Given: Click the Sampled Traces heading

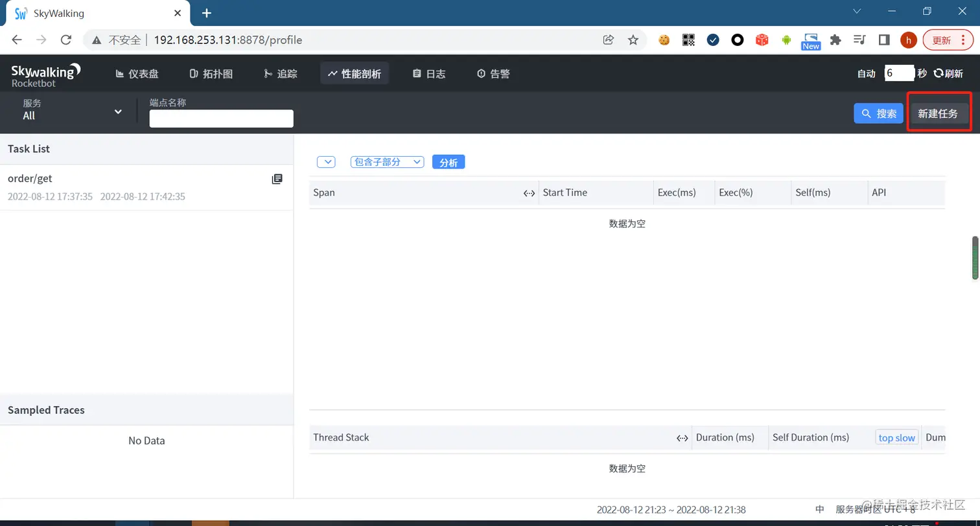Looking at the screenshot, I should click(x=46, y=410).
